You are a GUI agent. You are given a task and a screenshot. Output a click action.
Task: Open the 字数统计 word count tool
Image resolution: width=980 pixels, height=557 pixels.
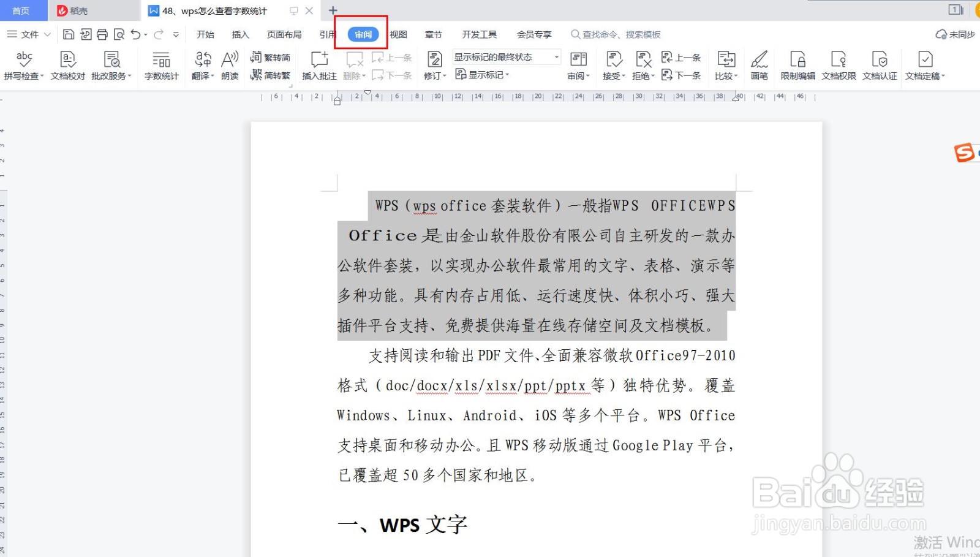tap(161, 64)
